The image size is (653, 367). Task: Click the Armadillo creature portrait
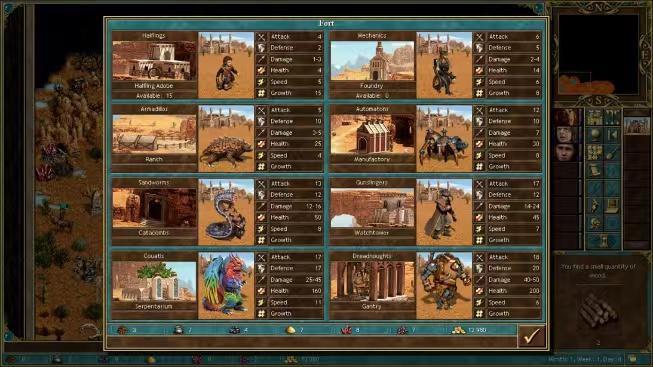click(x=226, y=138)
